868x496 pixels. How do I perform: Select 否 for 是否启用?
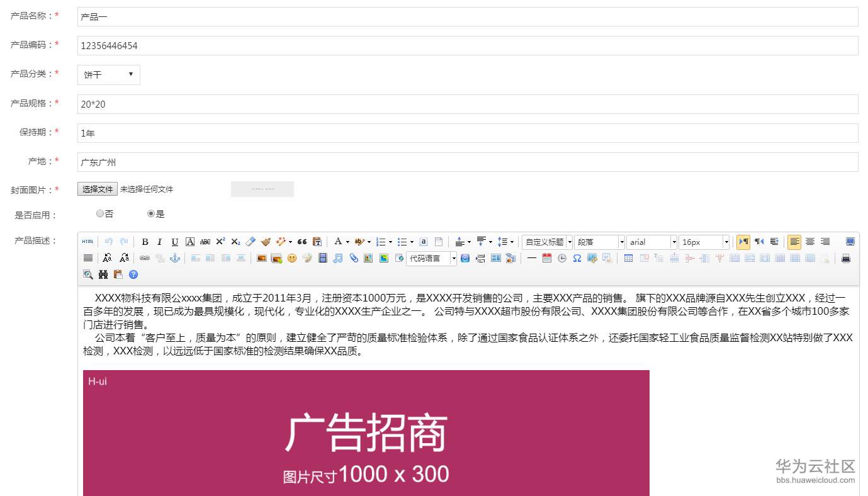(100, 214)
